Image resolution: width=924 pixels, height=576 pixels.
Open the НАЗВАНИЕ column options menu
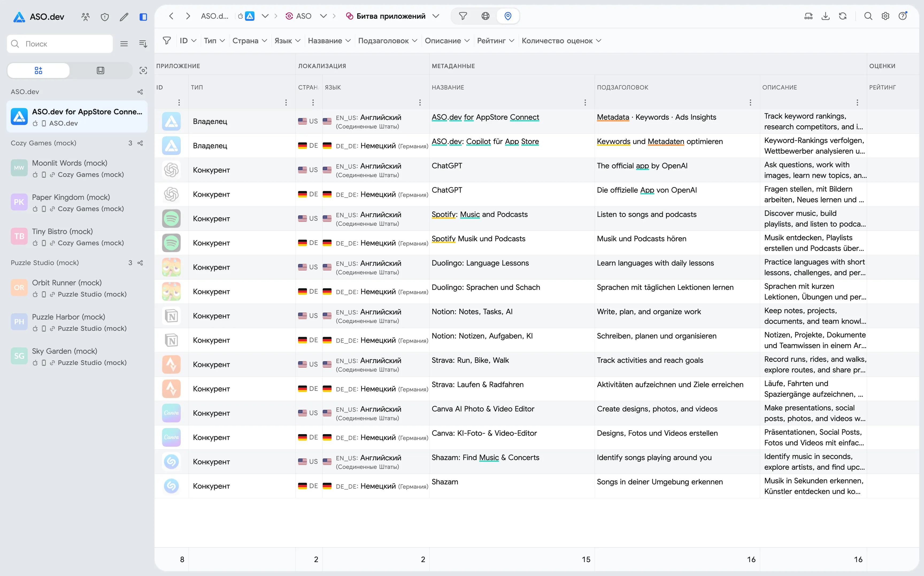[x=585, y=103]
